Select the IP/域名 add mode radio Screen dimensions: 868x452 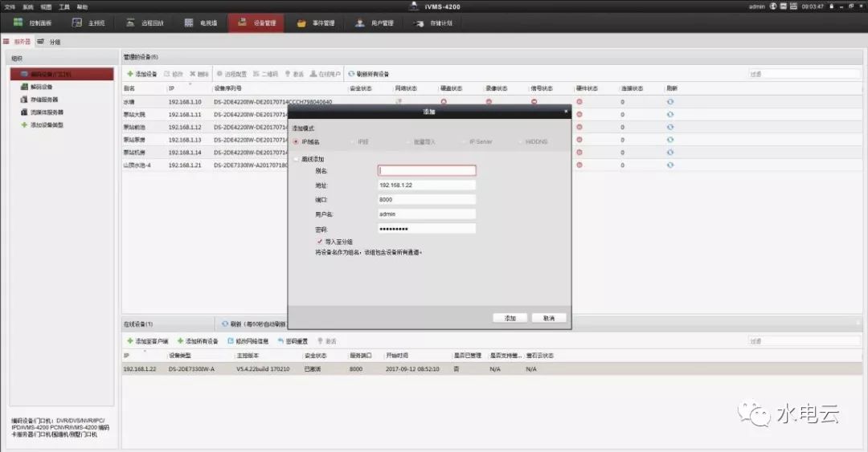point(296,142)
